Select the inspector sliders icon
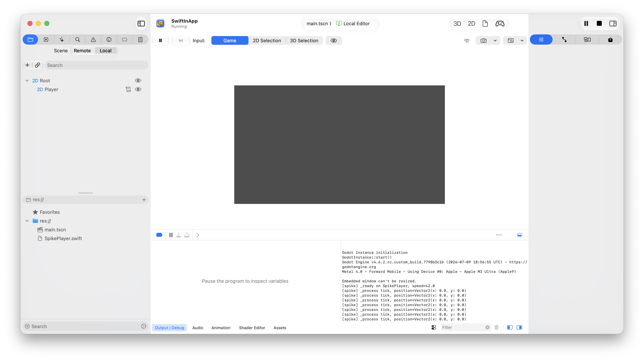The height and width of the screenshot is (361, 644). coord(541,40)
